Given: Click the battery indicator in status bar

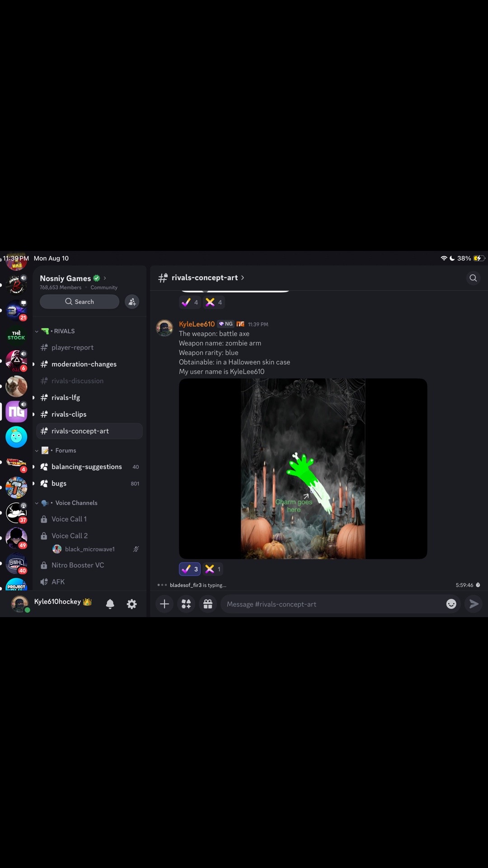Looking at the screenshot, I should click(x=479, y=258).
